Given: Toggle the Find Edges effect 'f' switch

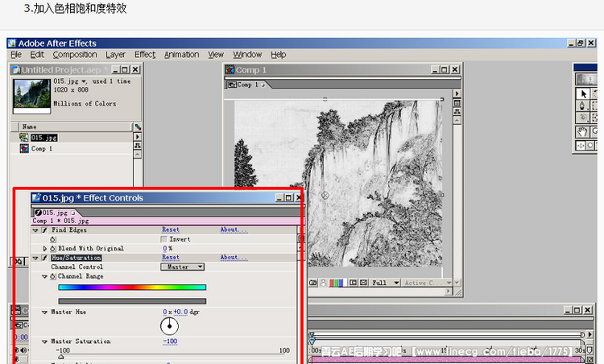Looking at the screenshot, I should click(x=44, y=230).
